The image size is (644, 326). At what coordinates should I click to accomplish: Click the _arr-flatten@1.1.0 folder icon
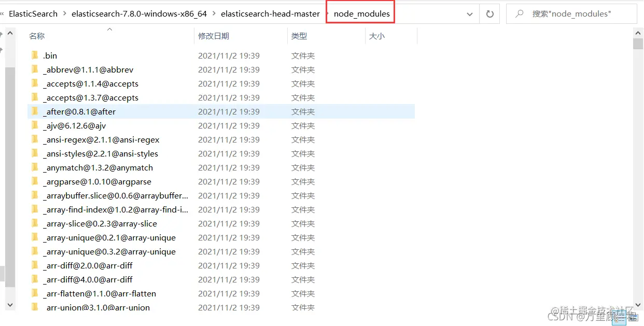pos(35,293)
